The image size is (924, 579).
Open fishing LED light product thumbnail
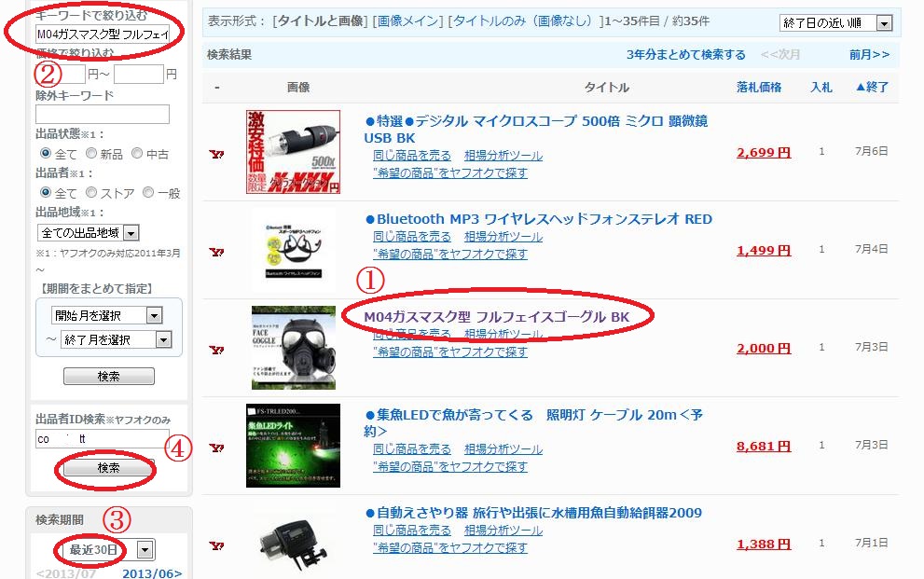[293, 446]
